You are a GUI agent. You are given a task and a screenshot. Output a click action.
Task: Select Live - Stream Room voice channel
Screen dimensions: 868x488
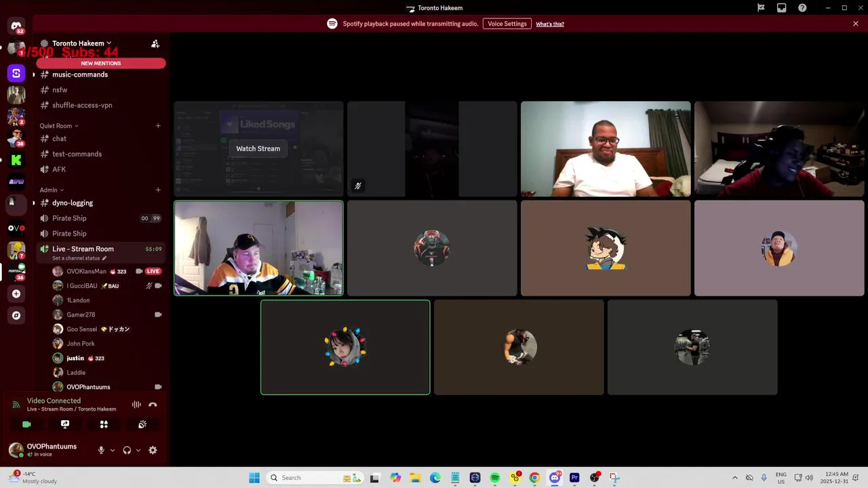tap(100, 252)
